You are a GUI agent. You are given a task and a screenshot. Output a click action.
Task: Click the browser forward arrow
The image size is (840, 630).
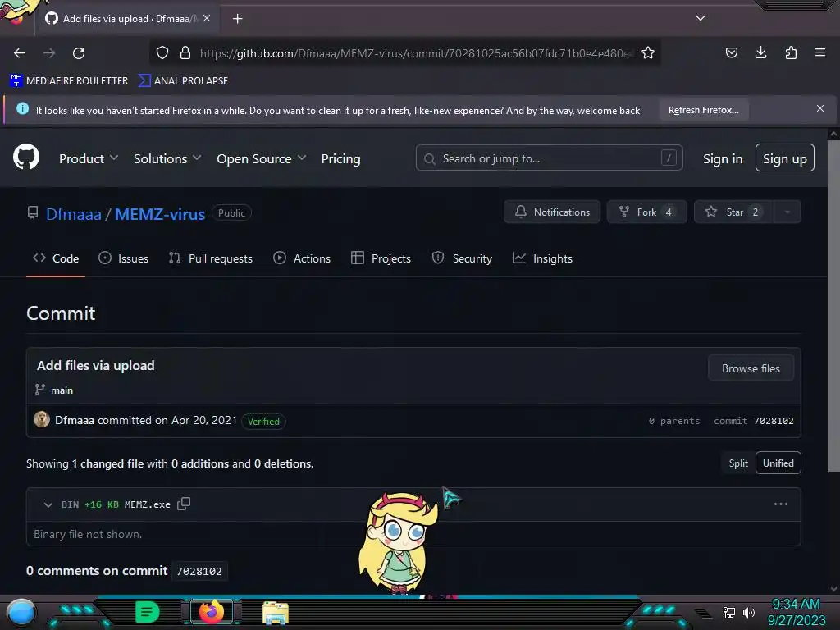[x=49, y=53]
